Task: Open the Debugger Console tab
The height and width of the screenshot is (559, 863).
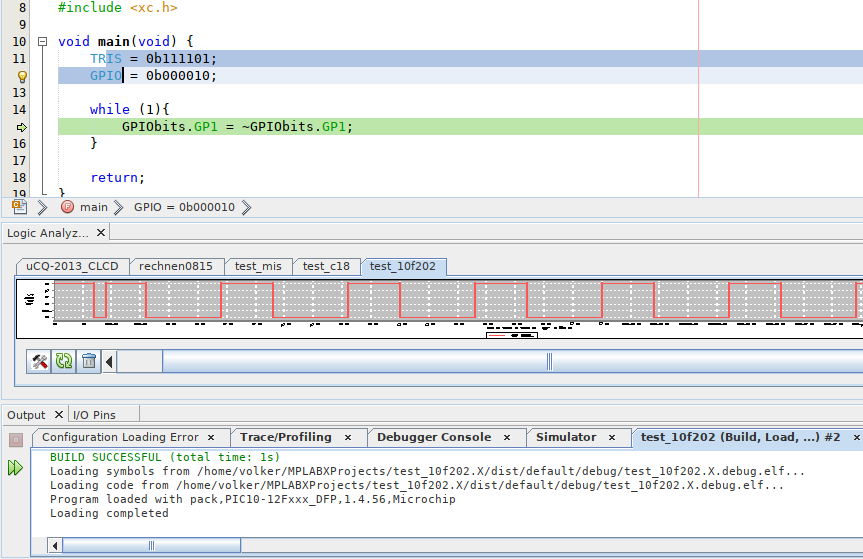Action: 434,437
